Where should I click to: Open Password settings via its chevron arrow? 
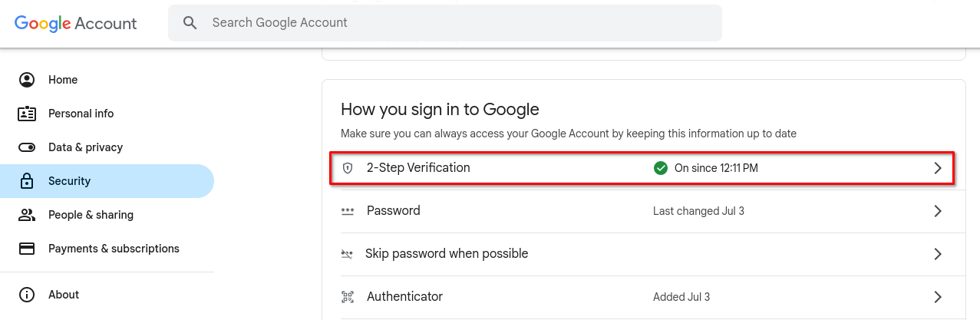937,211
